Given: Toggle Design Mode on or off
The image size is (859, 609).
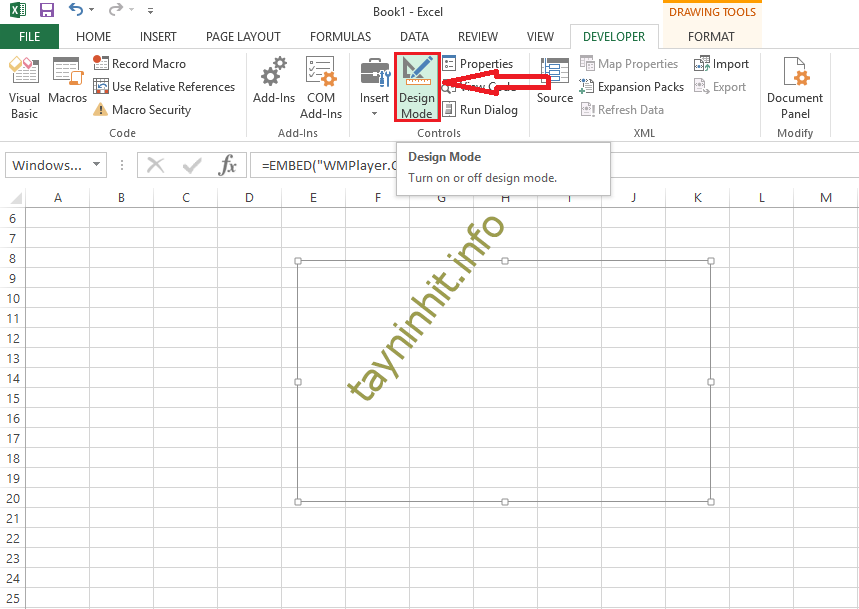Looking at the screenshot, I should click(417, 87).
